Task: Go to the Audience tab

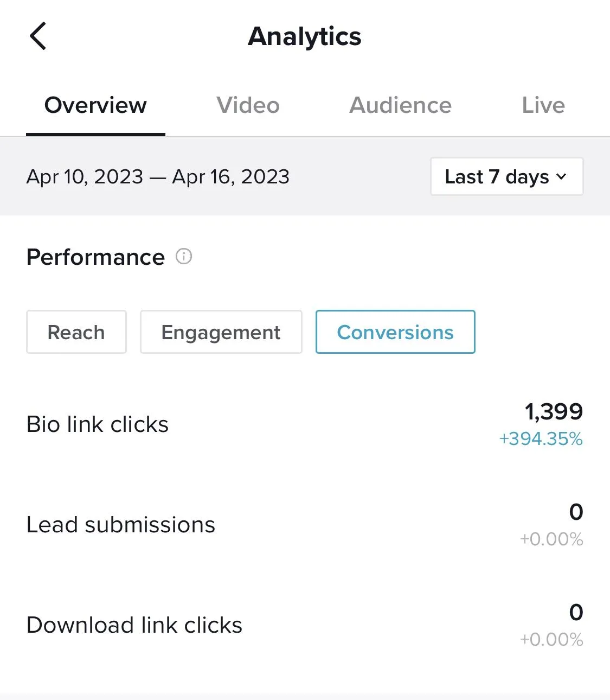Action: (400, 105)
